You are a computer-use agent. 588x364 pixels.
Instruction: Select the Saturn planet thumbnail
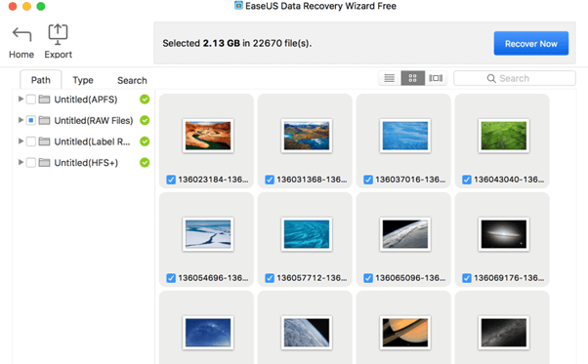[405, 333]
